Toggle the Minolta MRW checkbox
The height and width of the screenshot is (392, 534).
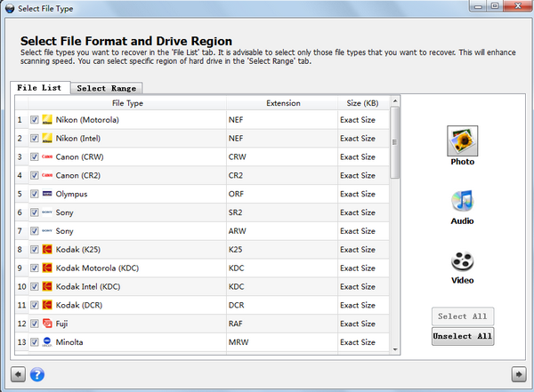(34, 342)
